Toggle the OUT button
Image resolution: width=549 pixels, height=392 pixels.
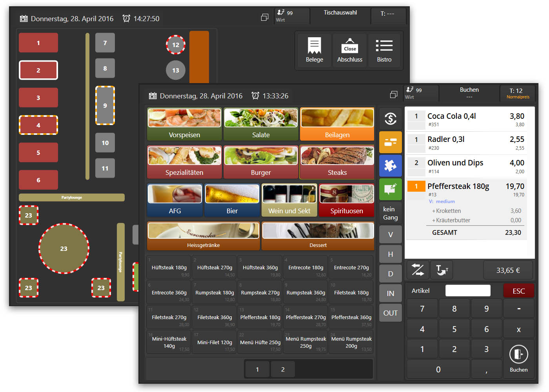point(390,313)
